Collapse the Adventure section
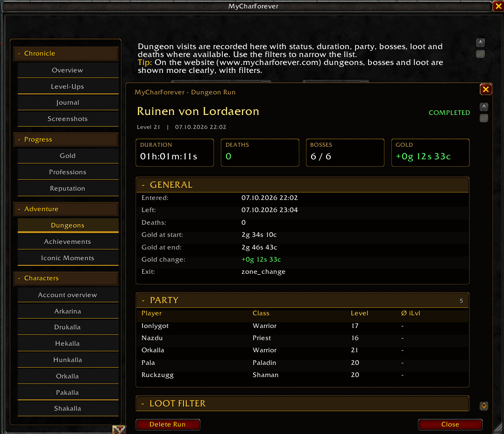Viewport: 504px width, 434px height. (x=66, y=209)
